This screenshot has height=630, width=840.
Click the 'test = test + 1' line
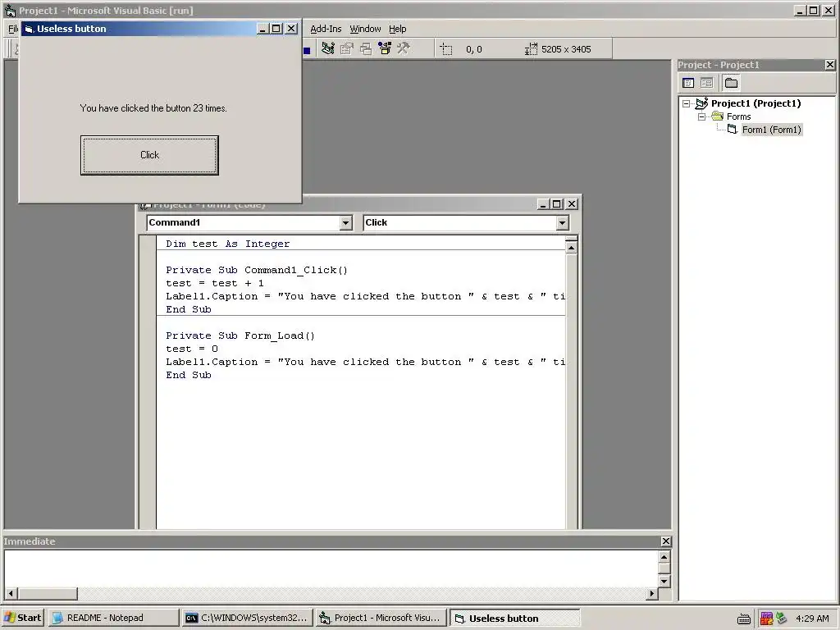pyautogui.click(x=215, y=283)
